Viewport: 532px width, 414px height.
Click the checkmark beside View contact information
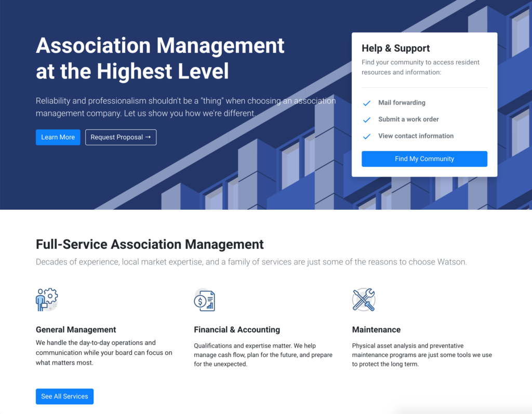367,137
